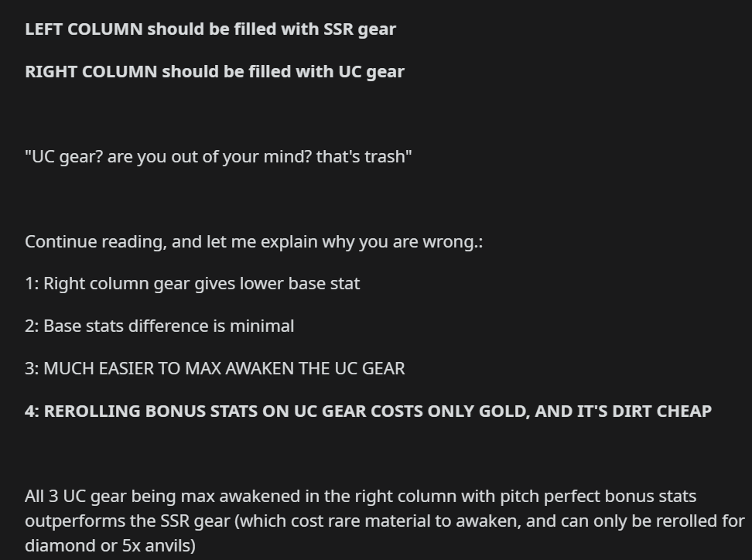This screenshot has height=560, width=752.
Task: Click the RIGHT COLUMN UC gear heading
Action: pos(215,72)
